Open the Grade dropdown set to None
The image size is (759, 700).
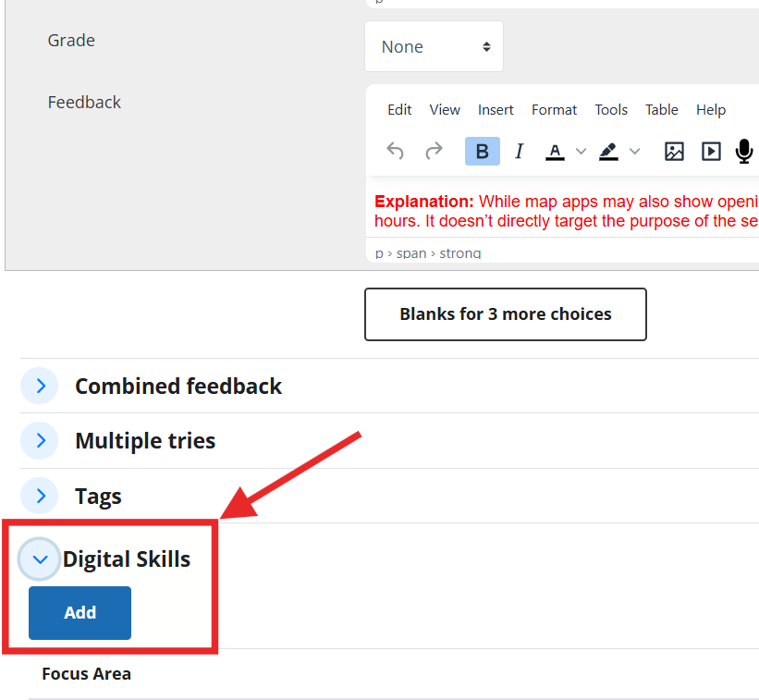pos(434,47)
